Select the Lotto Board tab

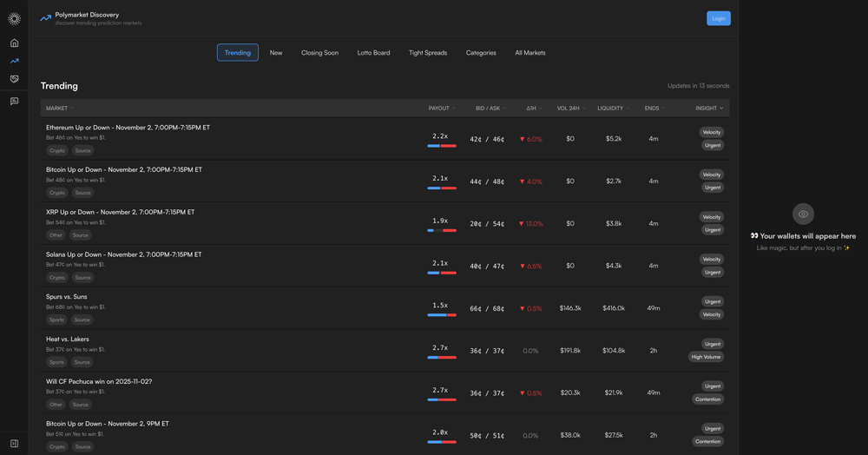coord(373,53)
